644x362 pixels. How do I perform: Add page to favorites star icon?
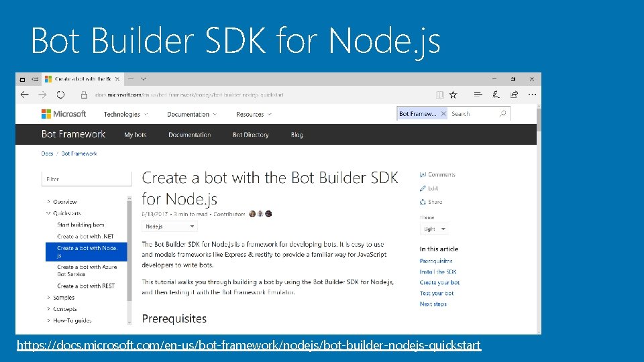[x=453, y=95]
